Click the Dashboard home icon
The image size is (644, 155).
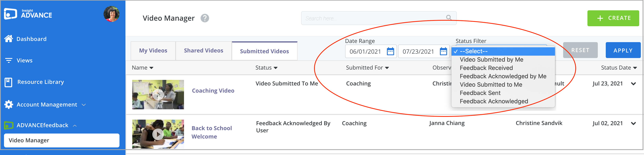9,39
